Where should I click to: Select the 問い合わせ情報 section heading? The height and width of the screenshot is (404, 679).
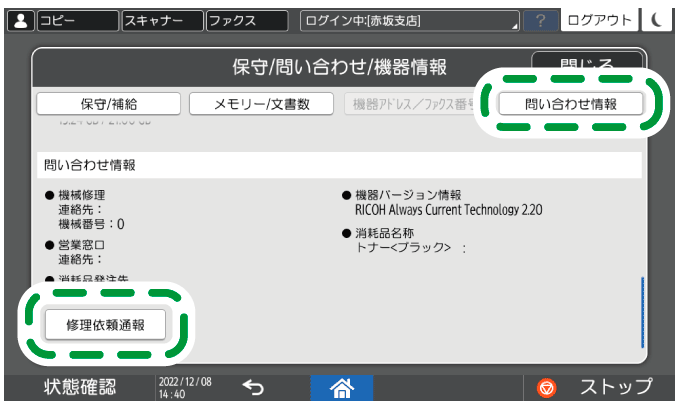(x=90, y=165)
